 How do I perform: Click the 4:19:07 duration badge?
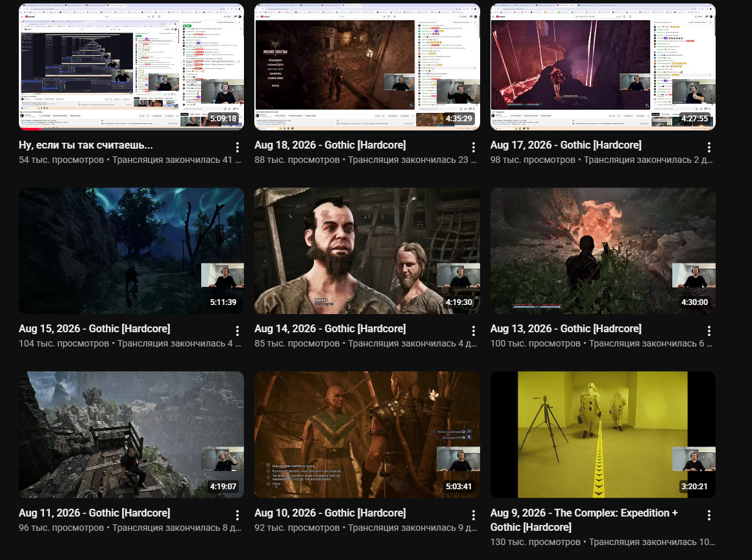223,486
